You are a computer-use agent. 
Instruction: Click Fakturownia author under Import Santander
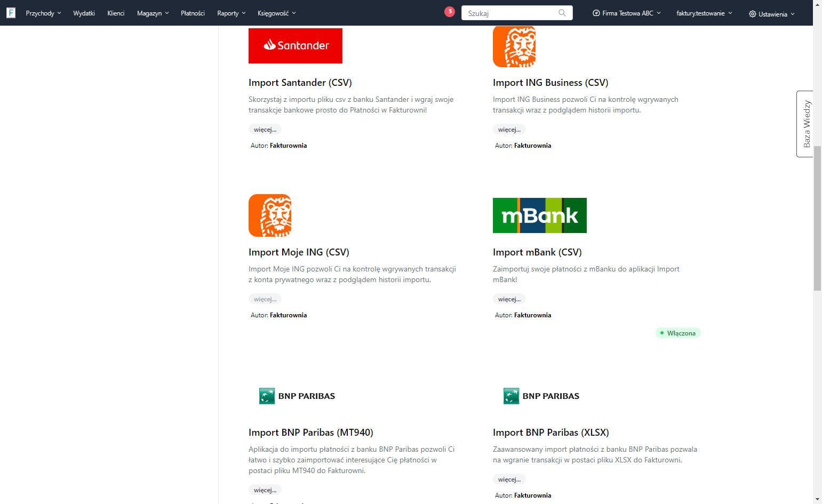(288, 146)
